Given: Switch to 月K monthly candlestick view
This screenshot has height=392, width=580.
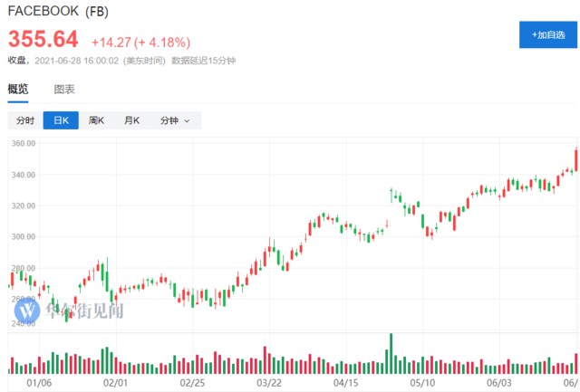Looking at the screenshot, I should click(x=131, y=120).
